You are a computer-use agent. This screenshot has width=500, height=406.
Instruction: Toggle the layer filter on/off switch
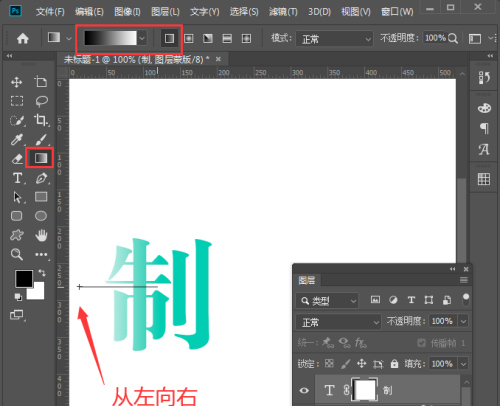pyautogui.click(x=466, y=299)
